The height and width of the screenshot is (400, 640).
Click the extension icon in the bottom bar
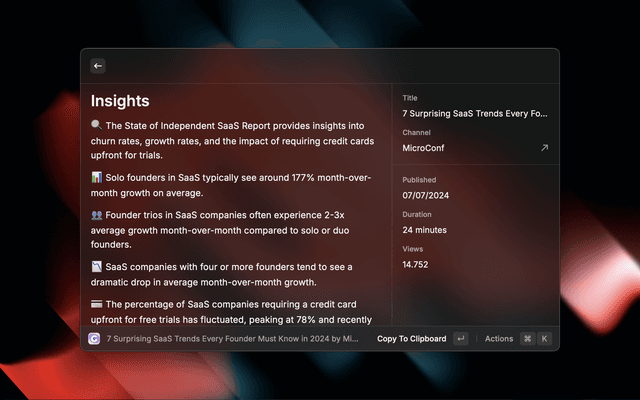(x=94, y=339)
